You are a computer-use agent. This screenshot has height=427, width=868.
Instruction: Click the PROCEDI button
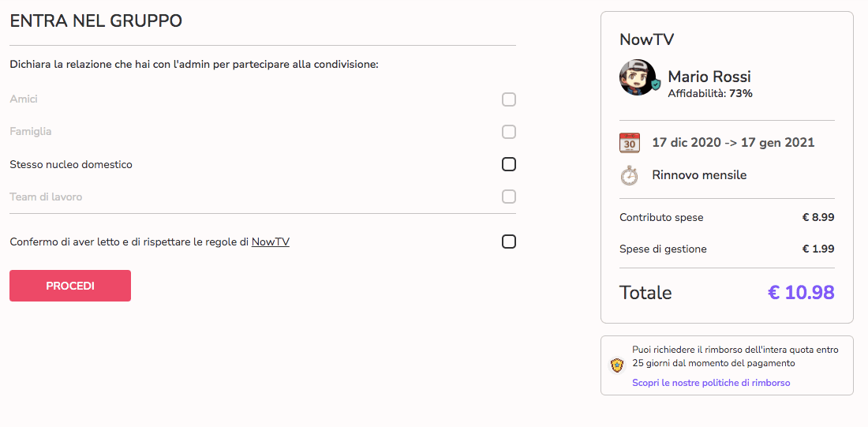click(70, 286)
